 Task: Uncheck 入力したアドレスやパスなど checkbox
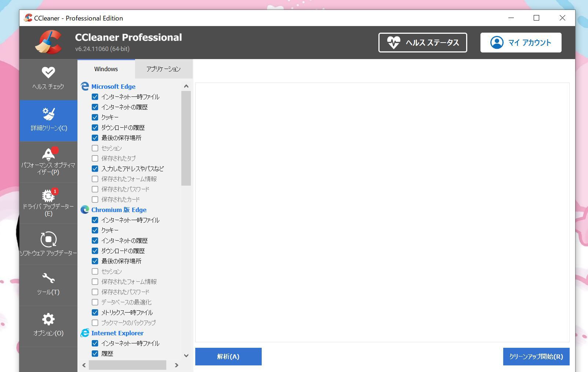click(x=95, y=169)
